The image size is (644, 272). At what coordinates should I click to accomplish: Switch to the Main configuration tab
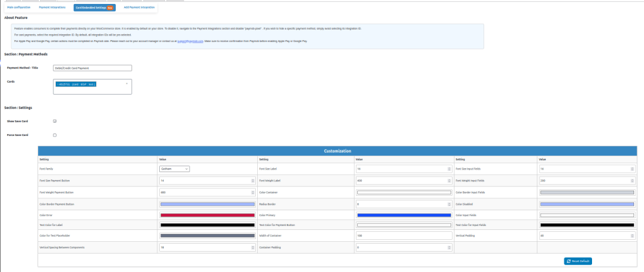coord(18,7)
